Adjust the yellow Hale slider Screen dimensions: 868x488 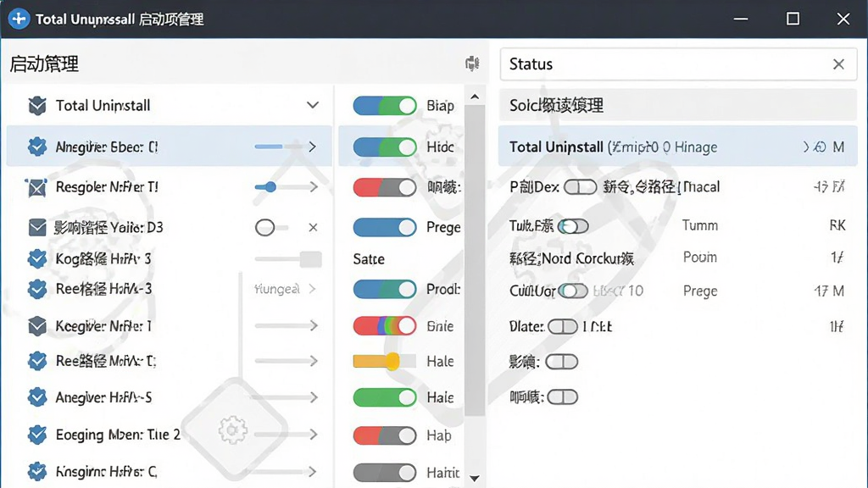(x=385, y=361)
